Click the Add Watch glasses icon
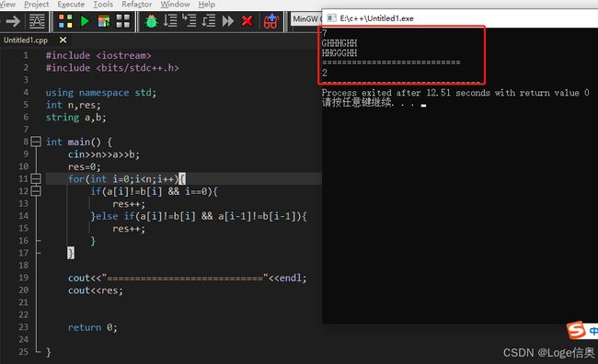Image resolution: width=598 pixels, height=364 pixels. [270, 21]
